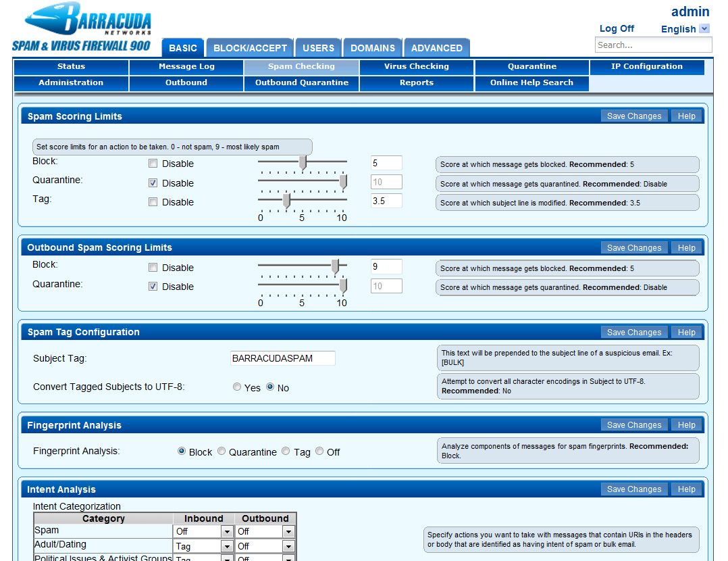Viewport: 728px width, 561px height.
Task: Select the Spam Checking menu item
Action: pyautogui.click(x=301, y=66)
